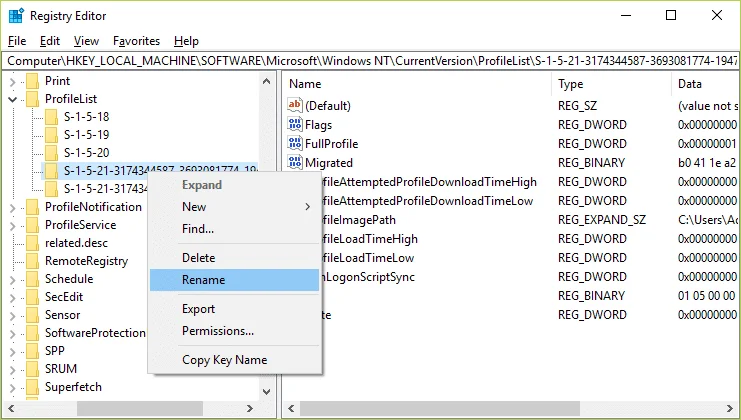
Task: Click the ProfileList folder icon
Action: (x=33, y=99)
